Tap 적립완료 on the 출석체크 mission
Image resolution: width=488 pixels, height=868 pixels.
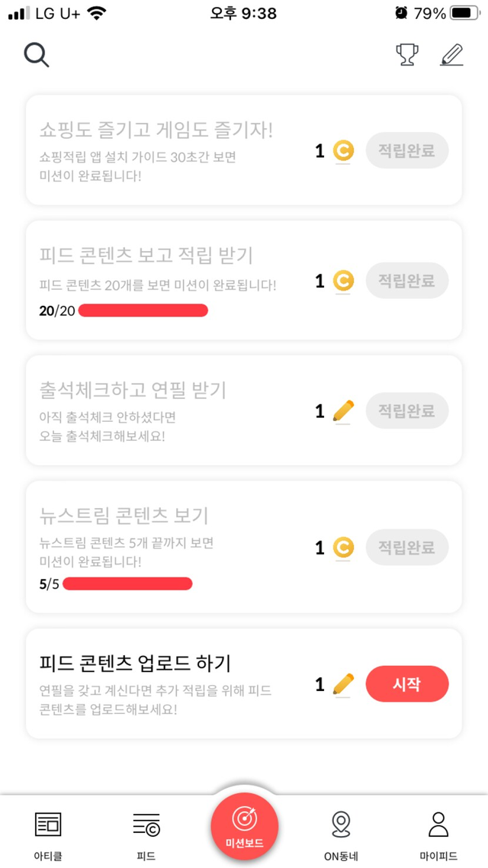coord(407,411)
